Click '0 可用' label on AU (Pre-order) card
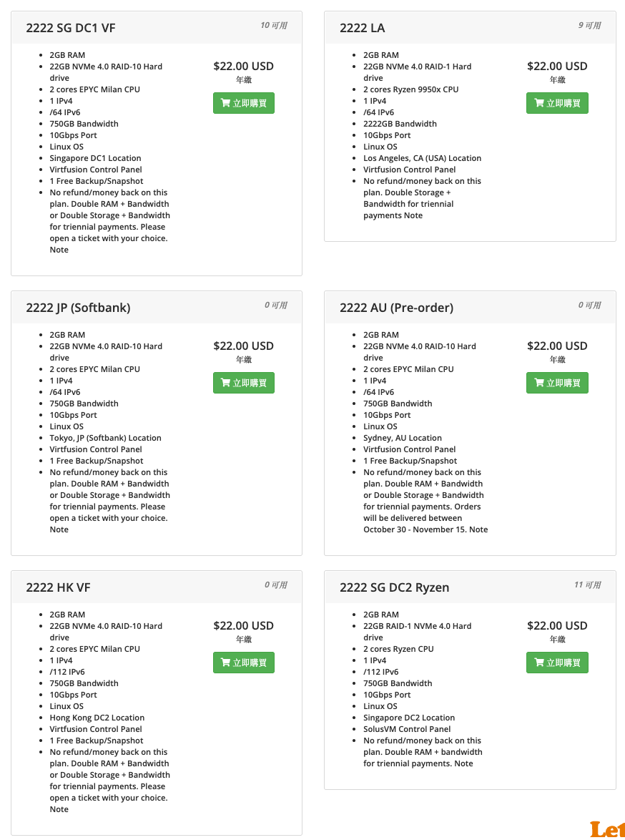Viewport: 625px width, 840px height. (x=589, y=306)
